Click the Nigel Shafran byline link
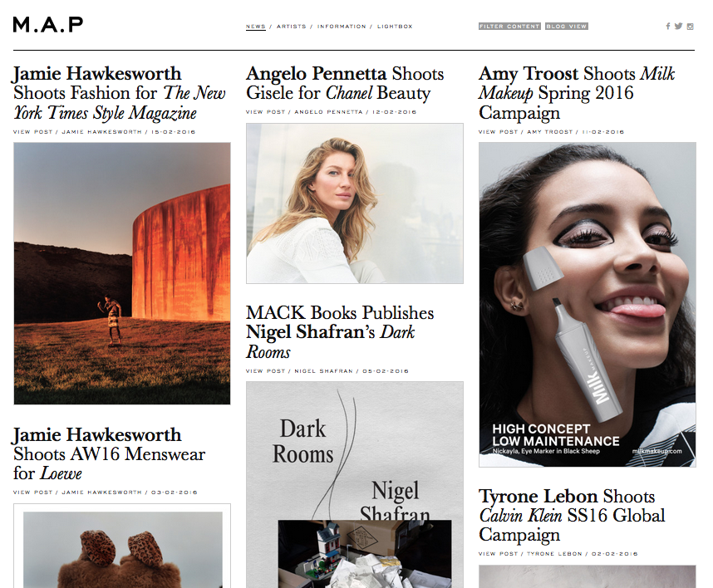The image size is (713, 588). point(323,370)
